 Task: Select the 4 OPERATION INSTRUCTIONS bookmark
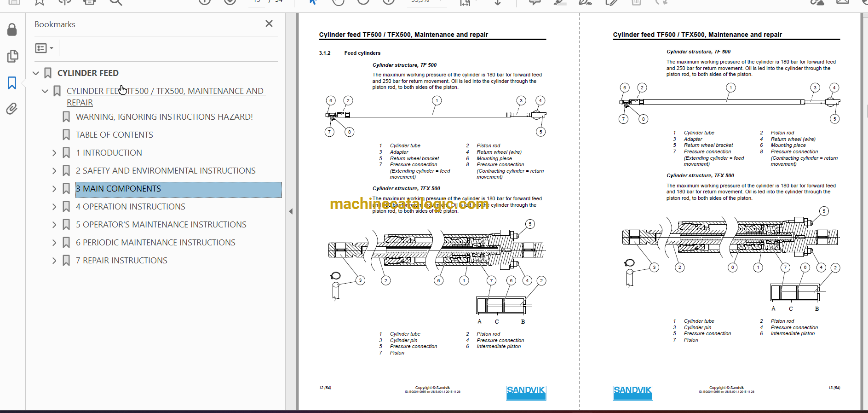(x=131, y=207)
